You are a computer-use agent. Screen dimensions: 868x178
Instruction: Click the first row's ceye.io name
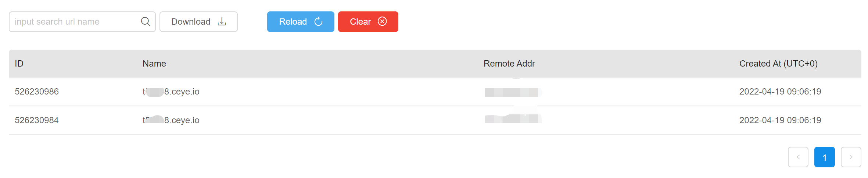point(171,92)
